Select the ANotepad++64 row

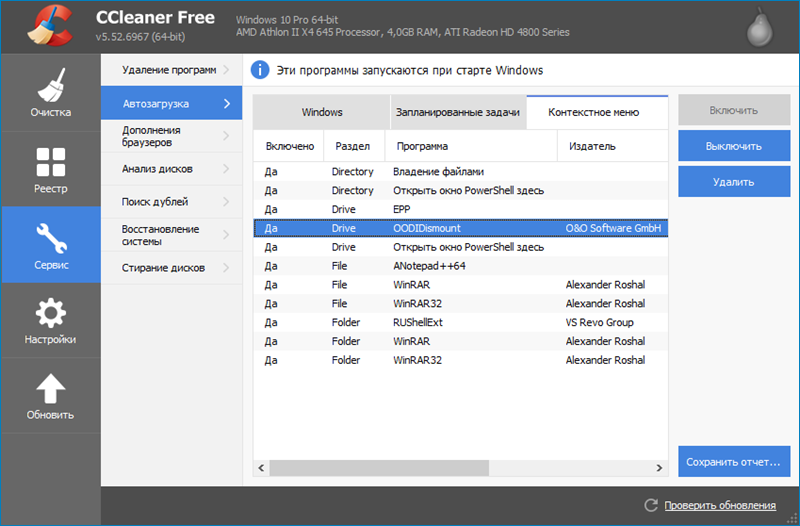click(x=461, y=266)
